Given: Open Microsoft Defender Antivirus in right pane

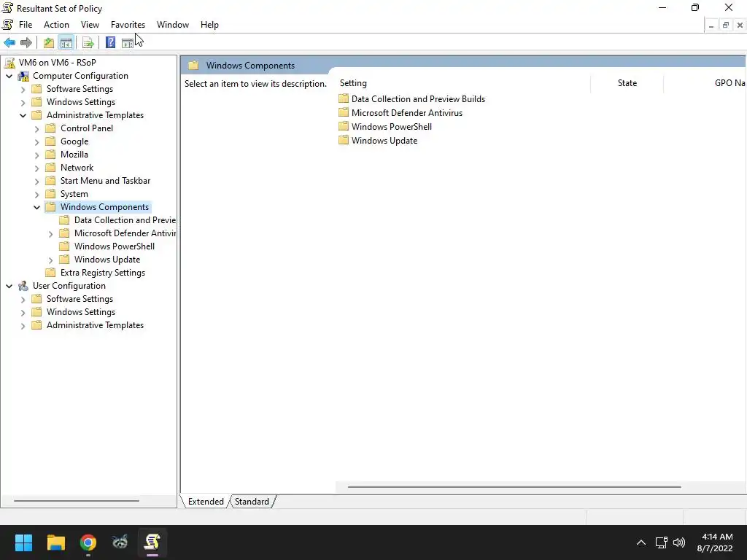Looking at the screenshot, I should pos(407,113).
